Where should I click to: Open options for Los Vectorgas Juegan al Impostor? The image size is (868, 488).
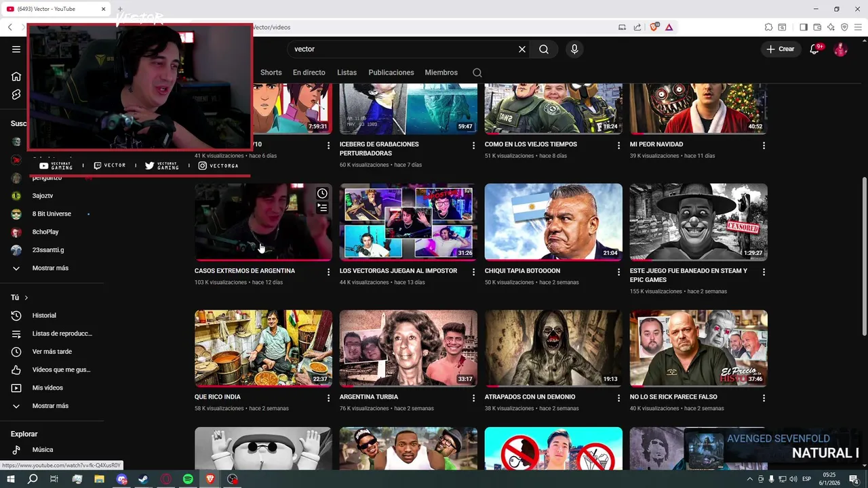(473, 272)
